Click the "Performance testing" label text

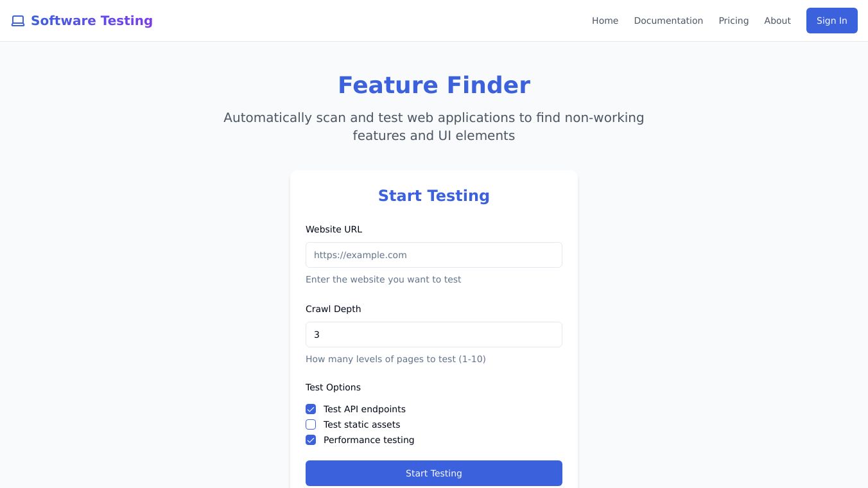(369, 440)
